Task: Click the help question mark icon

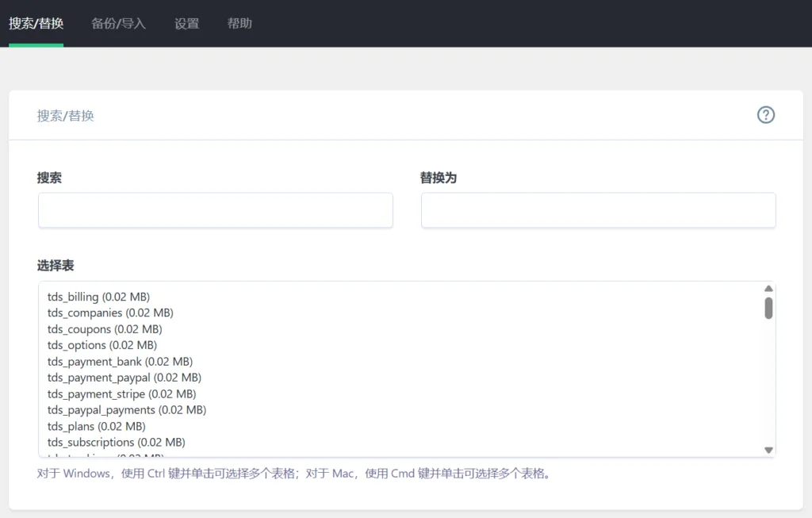Action: pos(765,115)
